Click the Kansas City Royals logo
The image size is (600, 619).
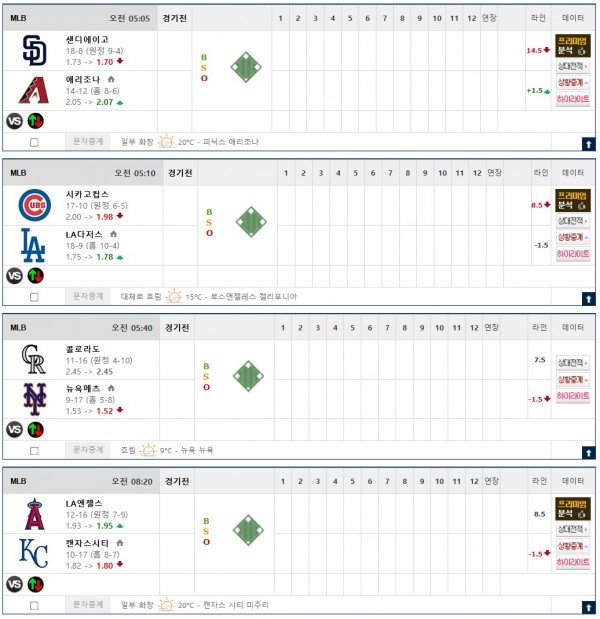pos(34,553)
